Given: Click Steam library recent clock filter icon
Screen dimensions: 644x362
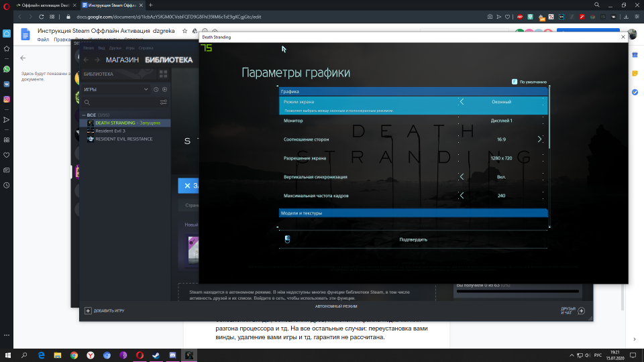Looking at the screenshot, I should 156,89.
